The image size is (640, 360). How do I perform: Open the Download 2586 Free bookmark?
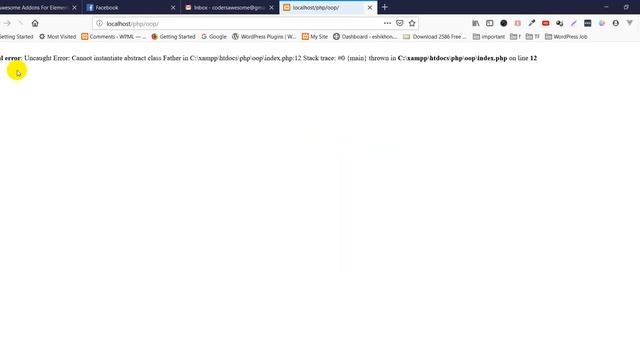tap(435, 36)
